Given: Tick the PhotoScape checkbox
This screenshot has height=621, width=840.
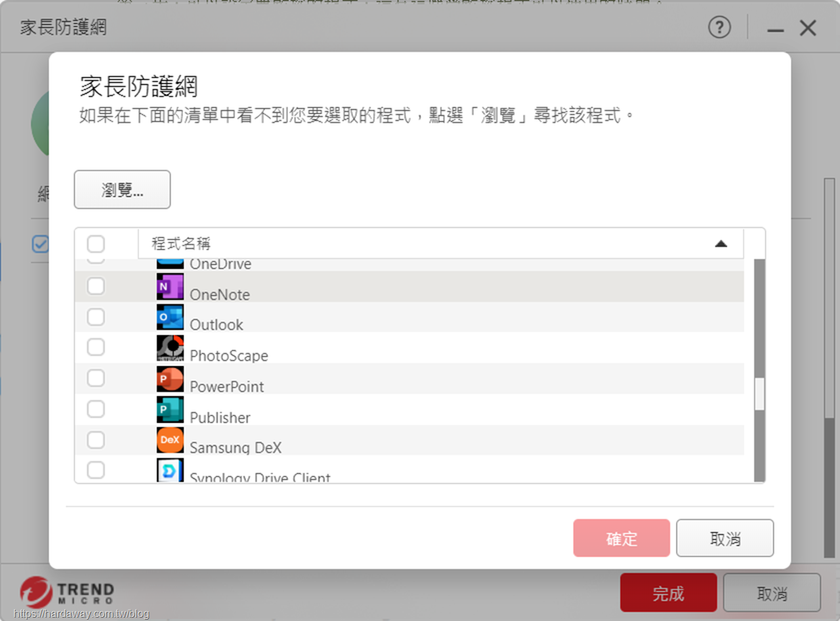Looking at the screenshot, I should tap(96, 347).
